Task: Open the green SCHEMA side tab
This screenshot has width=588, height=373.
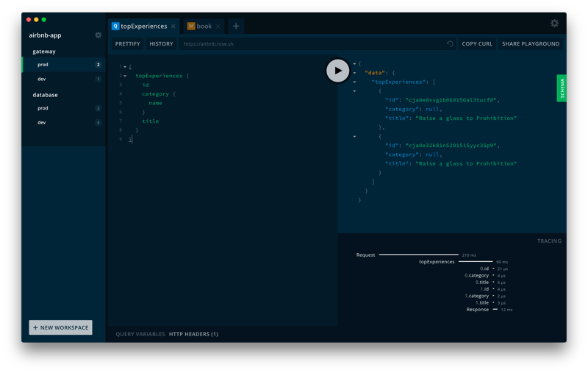Action: tap(562, 88)
